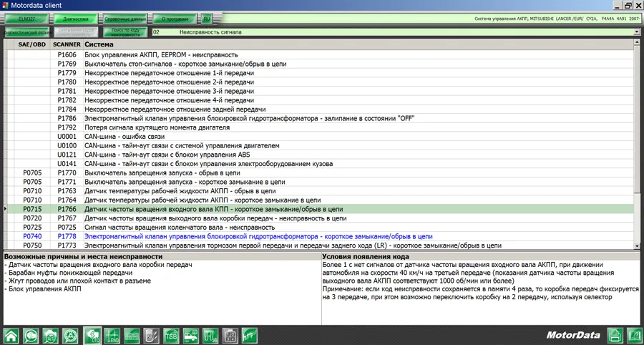This screenshot has height=345, width=644.
Task: Open the JB junction block icon
Action: point(210,336)
